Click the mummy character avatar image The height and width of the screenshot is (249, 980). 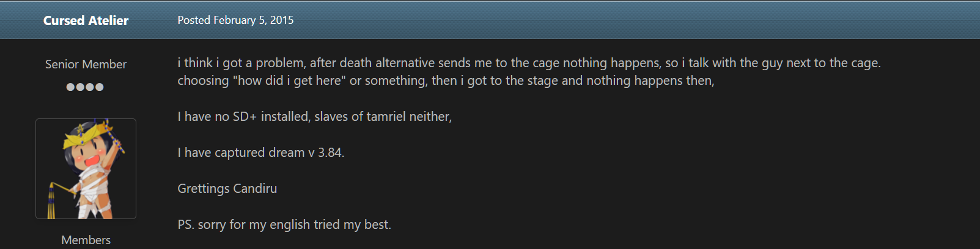(86, 168)
